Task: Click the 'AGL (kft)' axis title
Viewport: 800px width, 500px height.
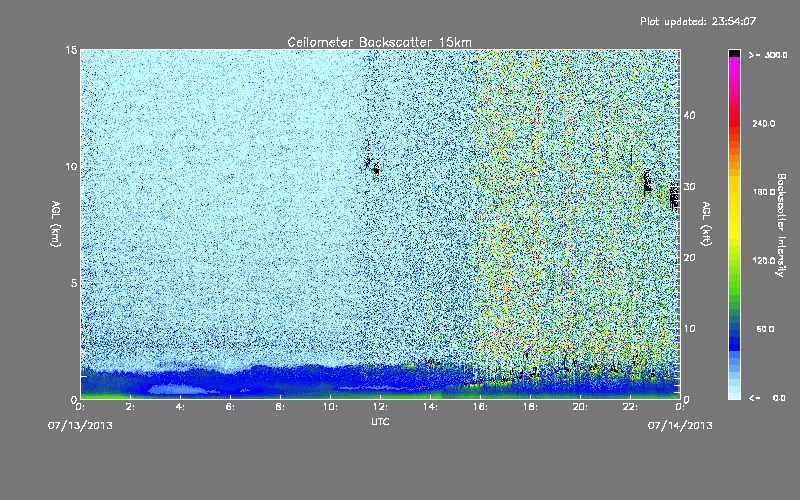Action: click(x=707, y=224)
